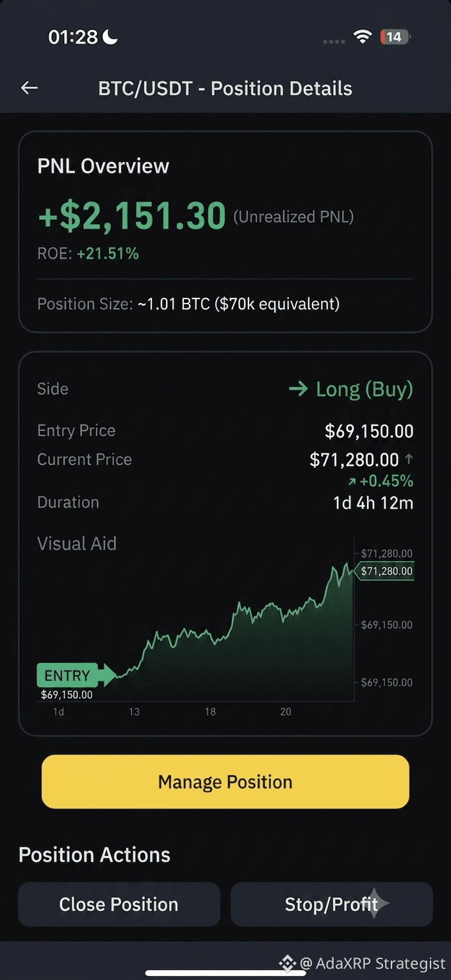Image resolution: width=451 pixels, height=980 pixels.
Task: Tap the sparkle icon on Stop/Profit
Action: pyautogui.click(x=374, y=903)
